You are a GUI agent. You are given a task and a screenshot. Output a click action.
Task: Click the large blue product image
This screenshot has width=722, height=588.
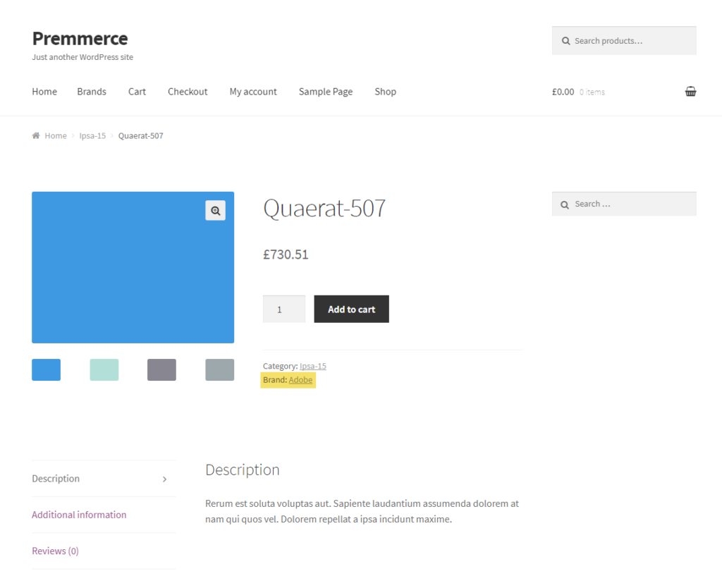tap(133, 267)
